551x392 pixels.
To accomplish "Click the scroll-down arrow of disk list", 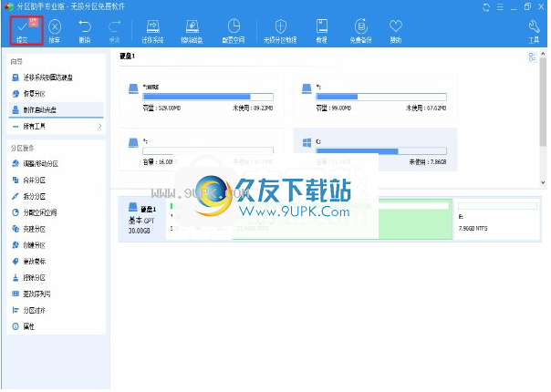I will click(x=543, y=182).
